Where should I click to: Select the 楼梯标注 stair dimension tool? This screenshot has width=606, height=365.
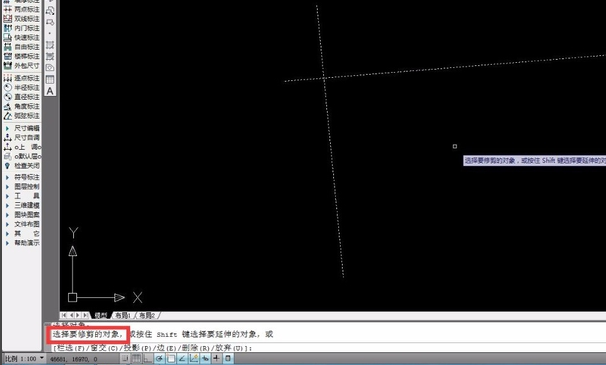[22, 56]
